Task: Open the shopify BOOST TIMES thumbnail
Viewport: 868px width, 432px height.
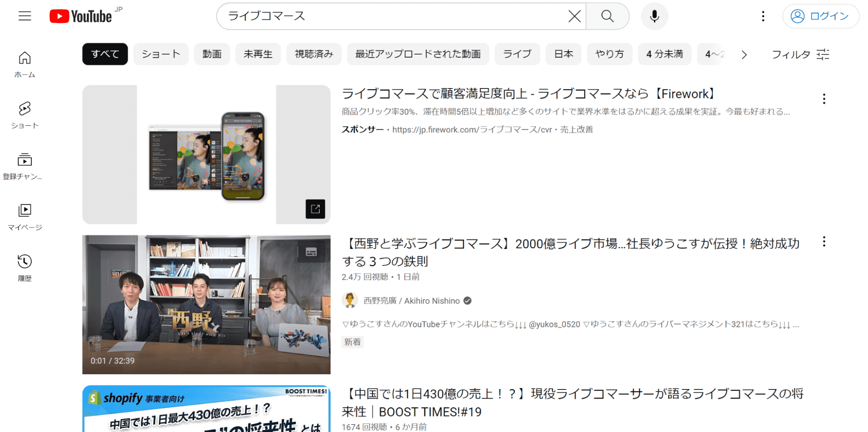Action: (206, 409)
